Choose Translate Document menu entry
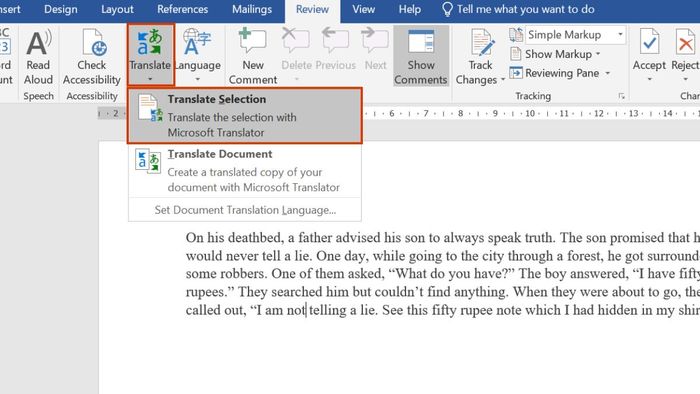The width and height of the screenshot is (700, 394). point(245,170)
